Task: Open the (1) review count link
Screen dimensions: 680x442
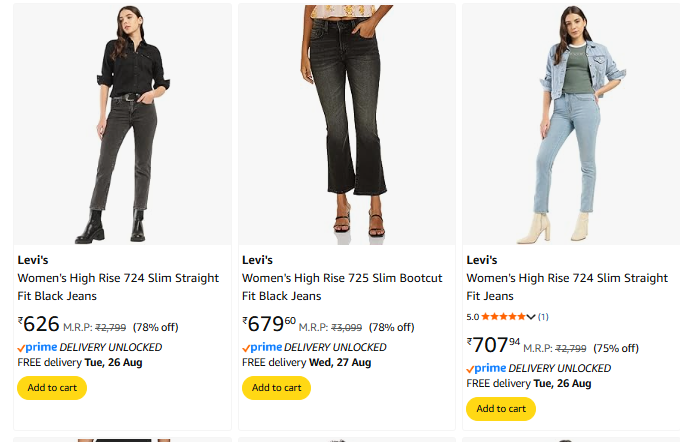Action: (x=543, y=317)
